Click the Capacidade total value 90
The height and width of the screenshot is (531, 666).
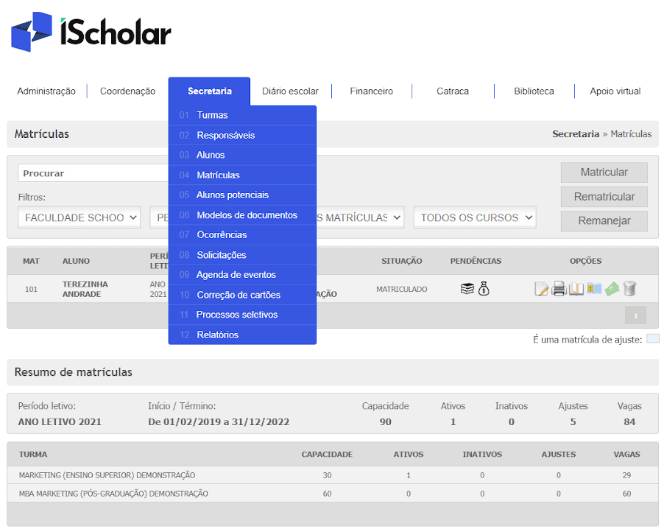tap(385, 422)
